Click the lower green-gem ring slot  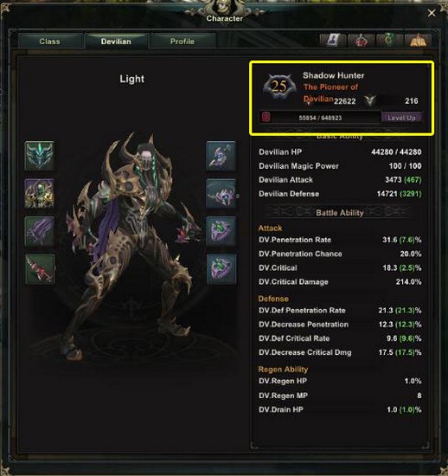[x=221, y=269]
